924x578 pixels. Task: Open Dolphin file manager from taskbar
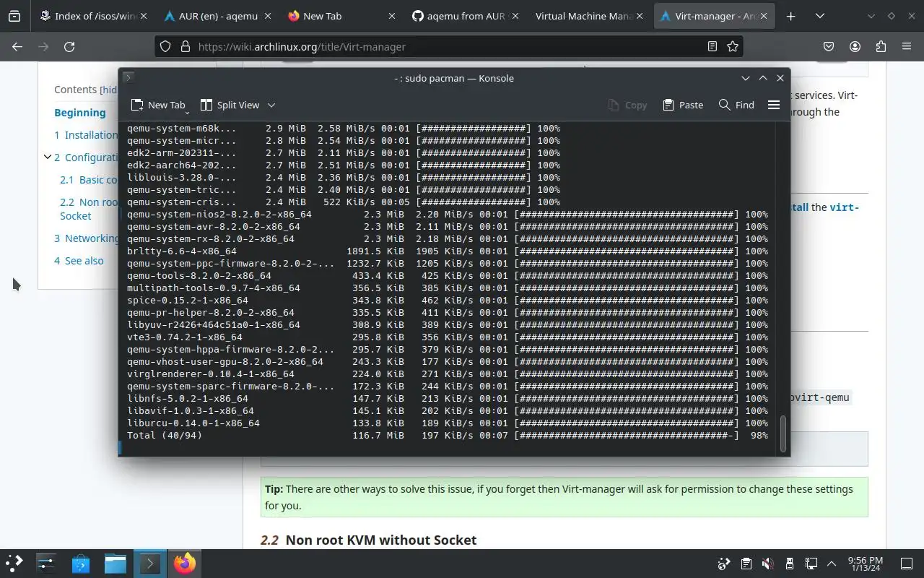115,563
